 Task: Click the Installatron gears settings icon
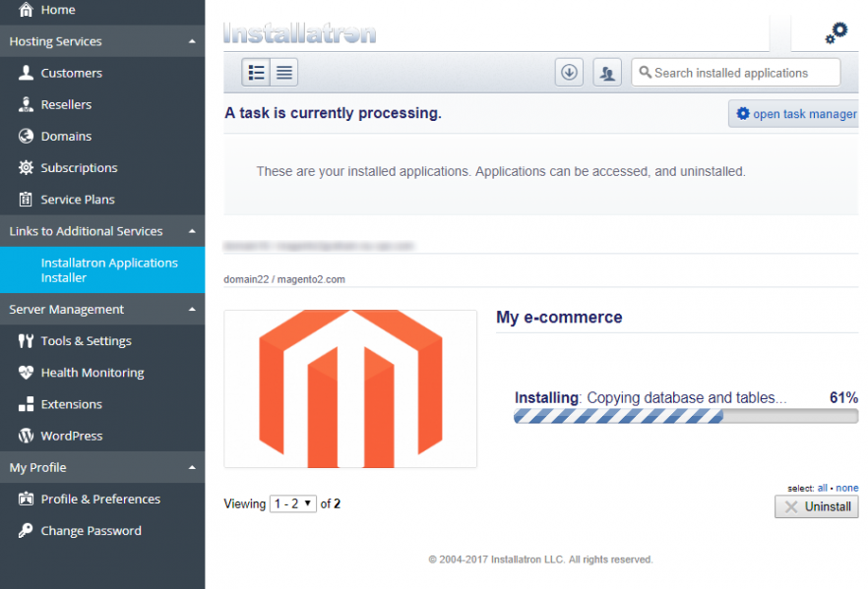click(836, 32)
